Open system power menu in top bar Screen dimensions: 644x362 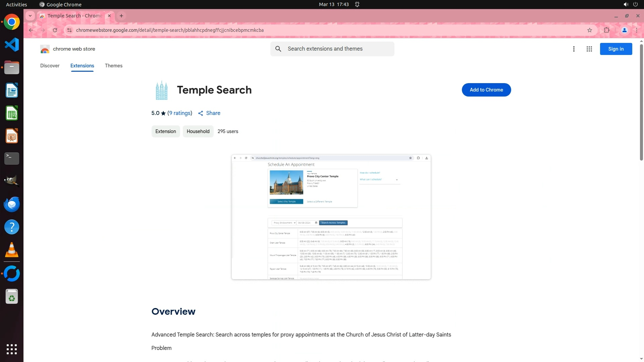[635, 4]
